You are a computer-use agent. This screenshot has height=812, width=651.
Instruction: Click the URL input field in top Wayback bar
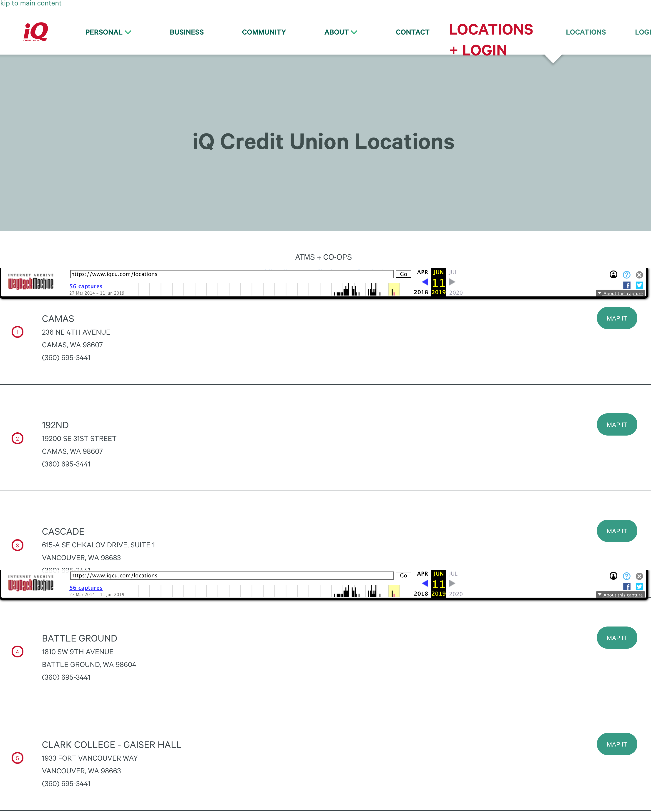pyautogui.click(x=232, y=274)
